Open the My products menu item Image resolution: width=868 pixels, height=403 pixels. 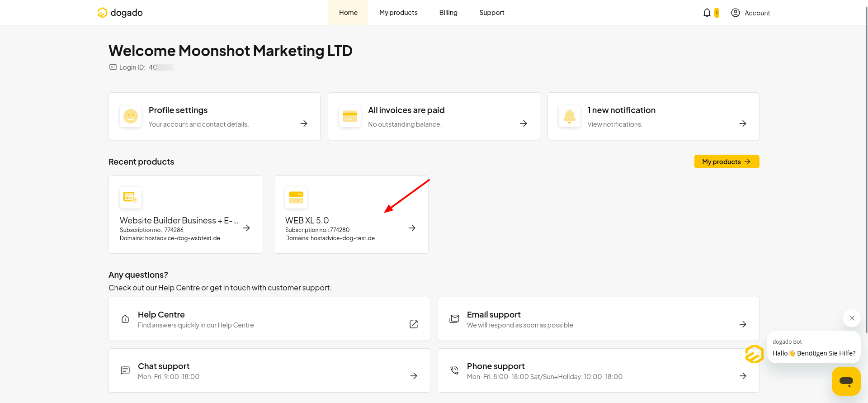[x=398, y=13]
